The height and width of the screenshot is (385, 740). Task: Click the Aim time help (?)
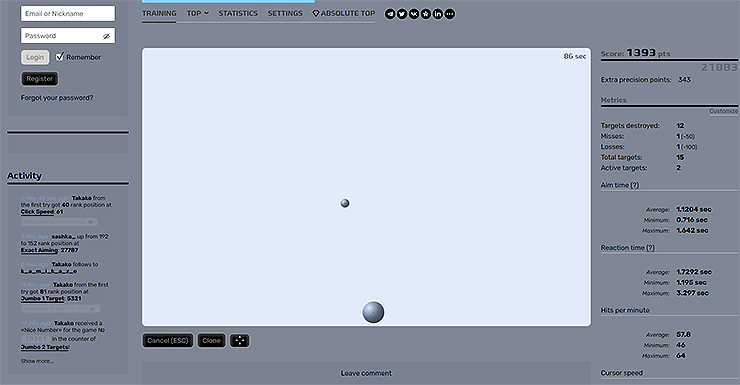tap(635, 185)
